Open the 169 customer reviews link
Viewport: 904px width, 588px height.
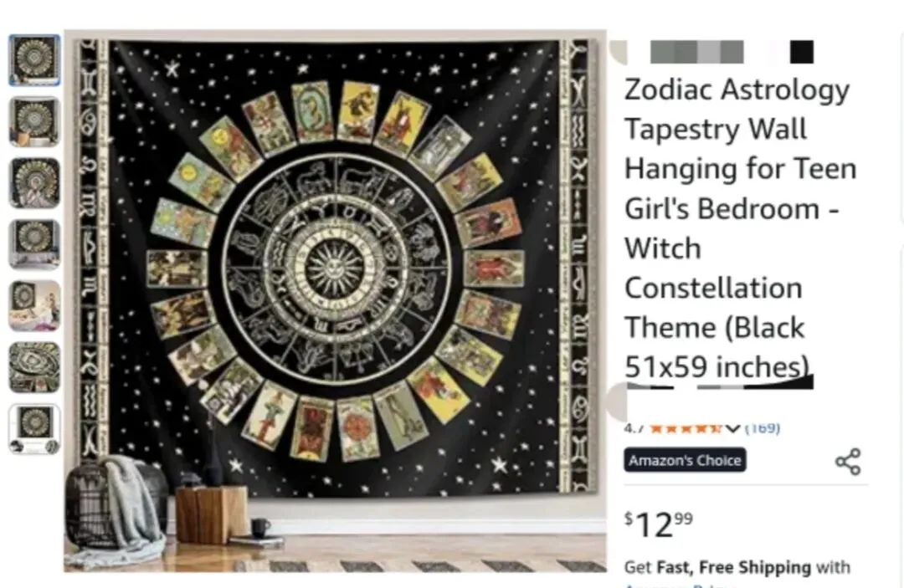click(763, 428)
